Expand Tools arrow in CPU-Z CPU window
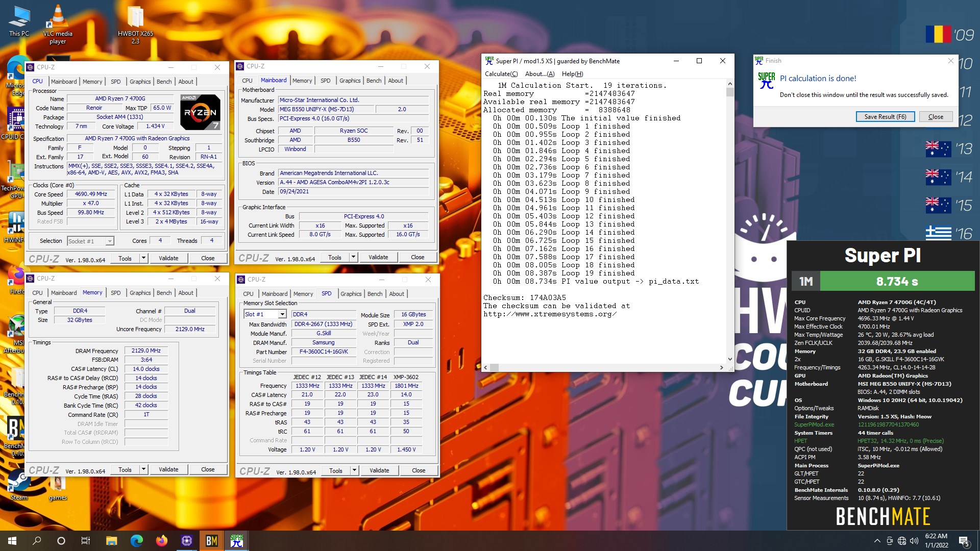The image size is (980, 551). coord(143,258)
